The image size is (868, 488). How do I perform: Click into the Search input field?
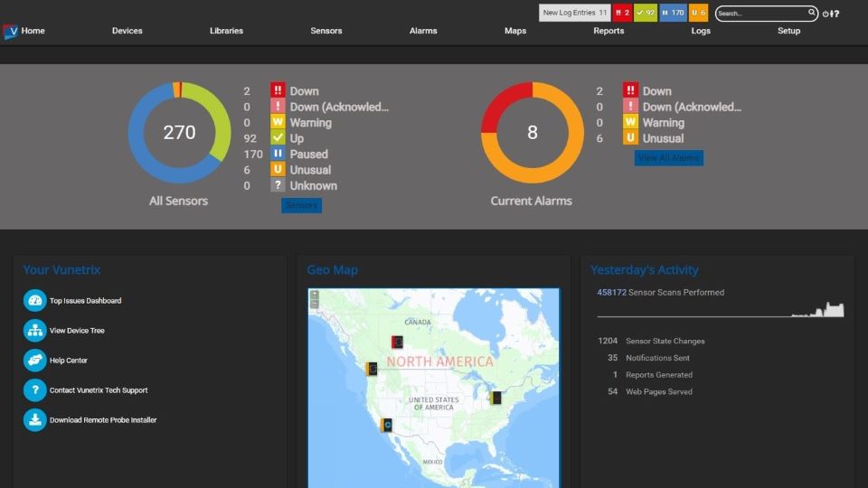point(762,14)
